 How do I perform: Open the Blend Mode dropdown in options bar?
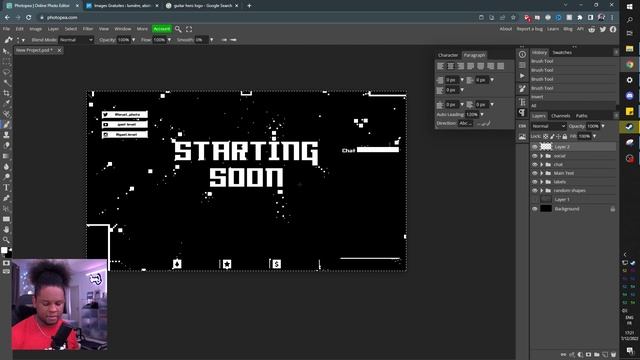pyautogui.click(x=76, y=40)
